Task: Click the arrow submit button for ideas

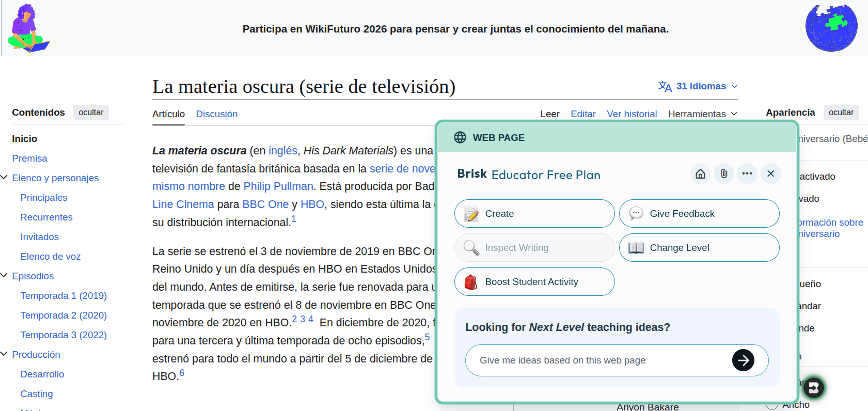Action: pos(743,360)
